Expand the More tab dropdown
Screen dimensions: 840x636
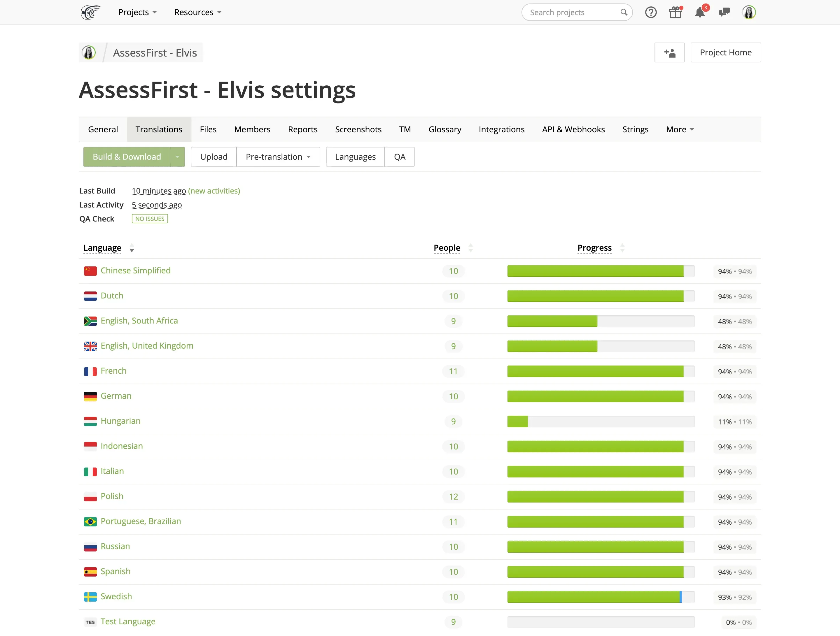pyautogui.click(x=680, y=129)
